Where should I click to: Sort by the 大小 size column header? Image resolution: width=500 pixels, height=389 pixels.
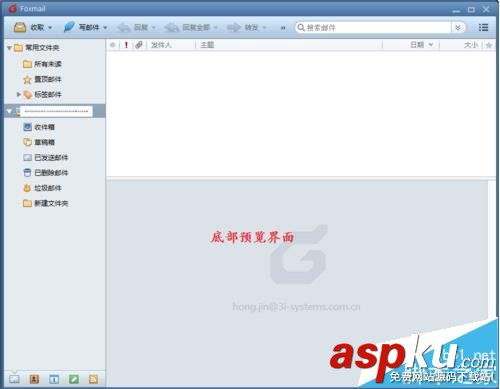pyautogui.click(x=471, y=45)
